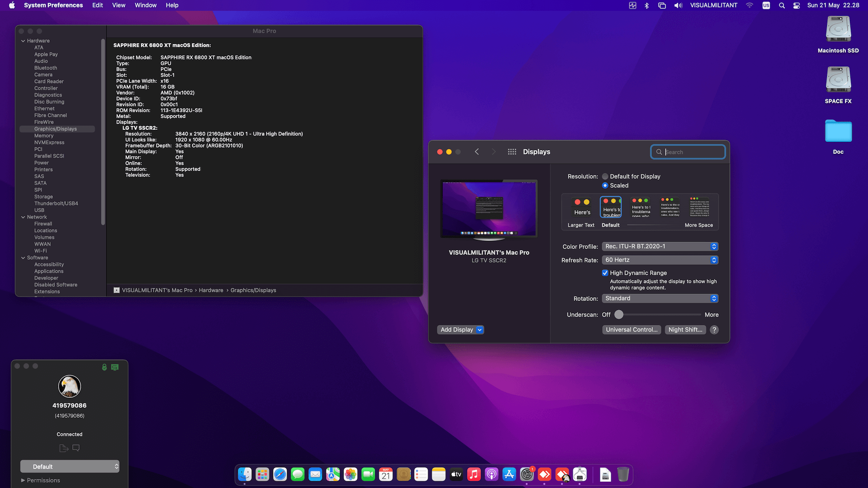Go back using Displays toolbar back arrow
The height and width of the screenshot is (488, 868).
476,152
